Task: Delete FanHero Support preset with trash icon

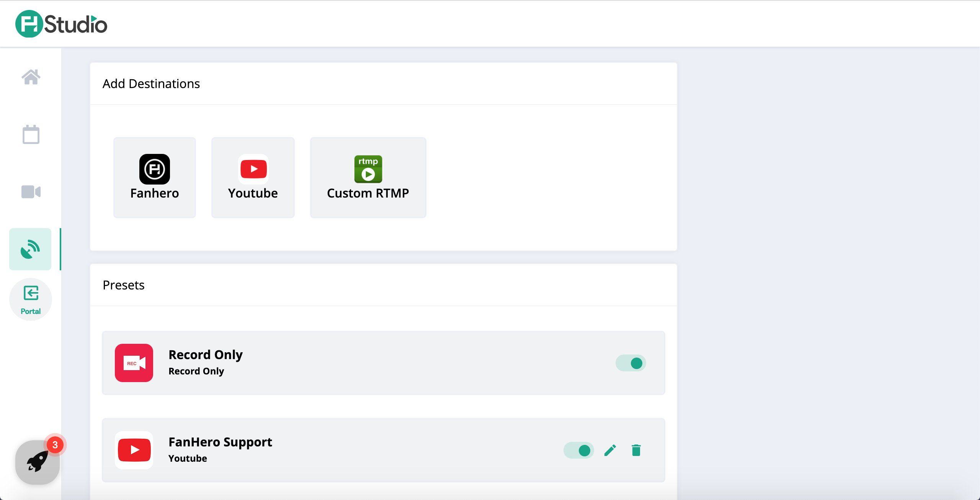Action: [x=636, y=450]
